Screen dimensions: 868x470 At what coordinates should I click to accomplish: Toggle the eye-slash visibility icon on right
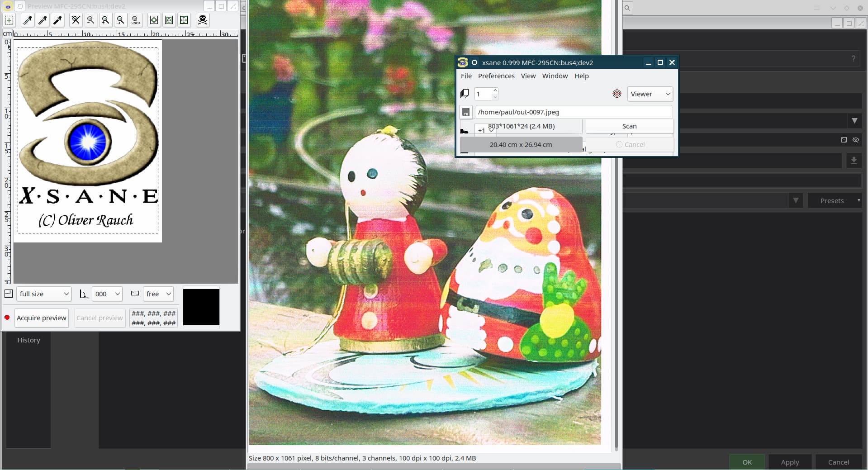[855, 140]
